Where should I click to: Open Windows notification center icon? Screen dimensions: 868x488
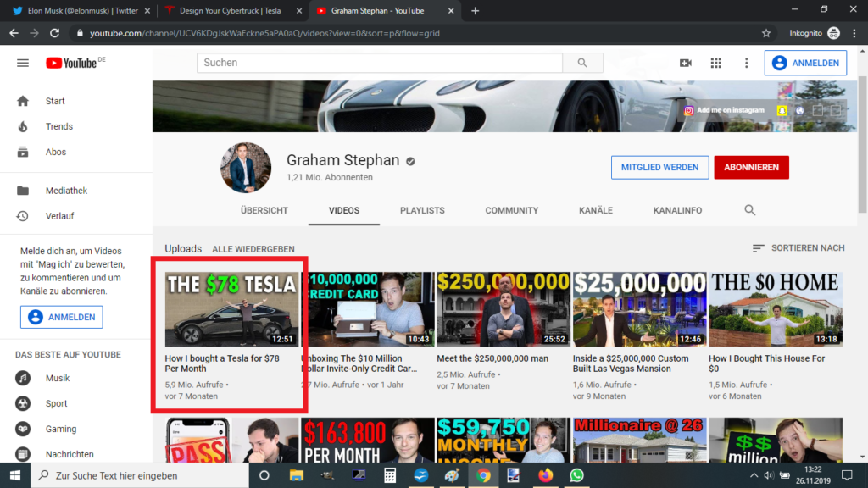847,475
